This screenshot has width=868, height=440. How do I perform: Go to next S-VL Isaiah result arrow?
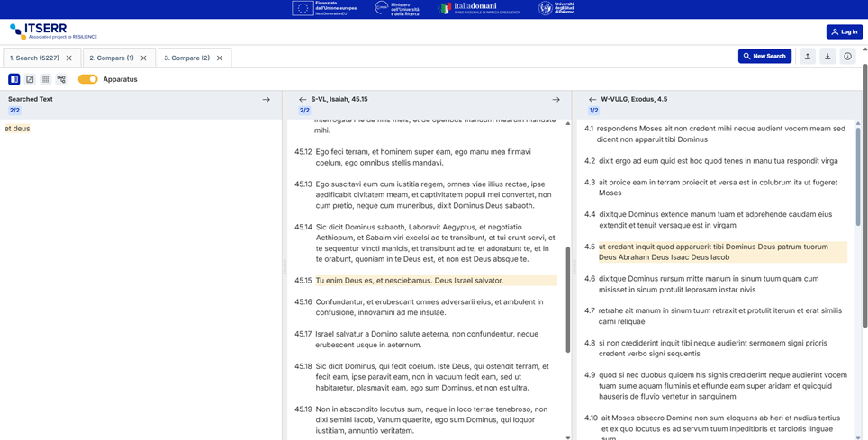(556, 100)
